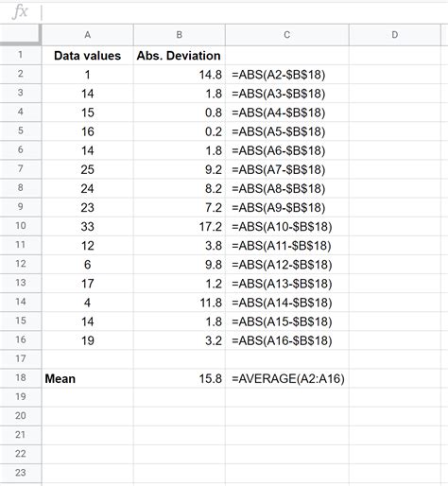Click the =AVERAGE(A2:A16) formula text cell

[x=287, y=378]
